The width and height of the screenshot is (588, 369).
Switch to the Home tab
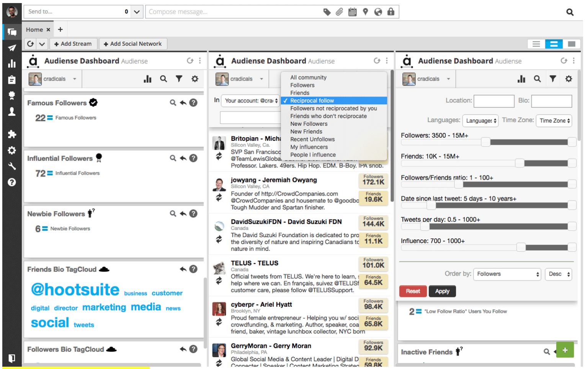click(34, 29)
